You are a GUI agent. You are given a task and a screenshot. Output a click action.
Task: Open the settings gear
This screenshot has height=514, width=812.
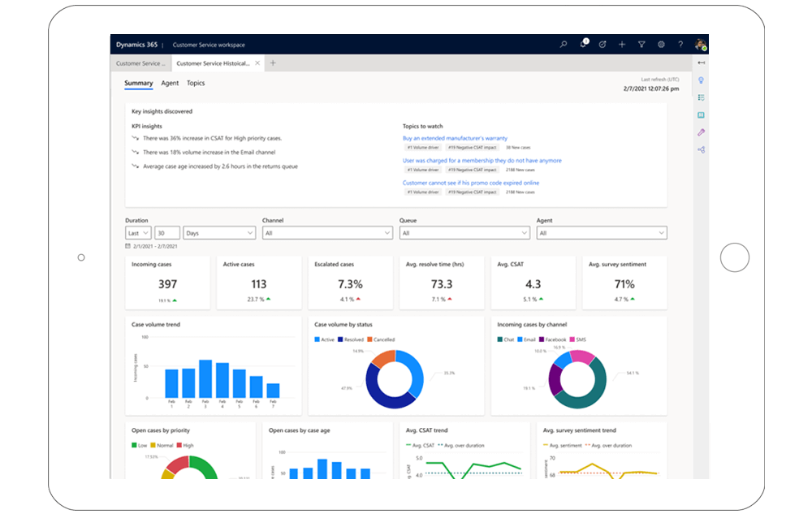tap(661, 45)
